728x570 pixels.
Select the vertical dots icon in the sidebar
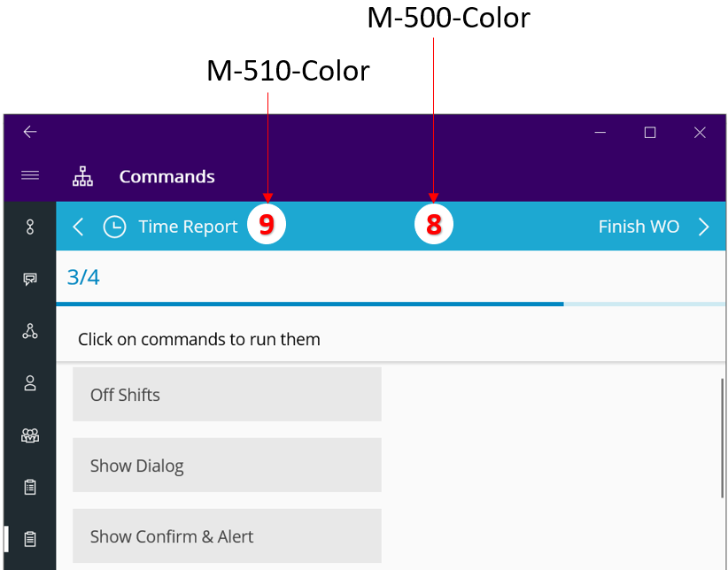(29, 227)
